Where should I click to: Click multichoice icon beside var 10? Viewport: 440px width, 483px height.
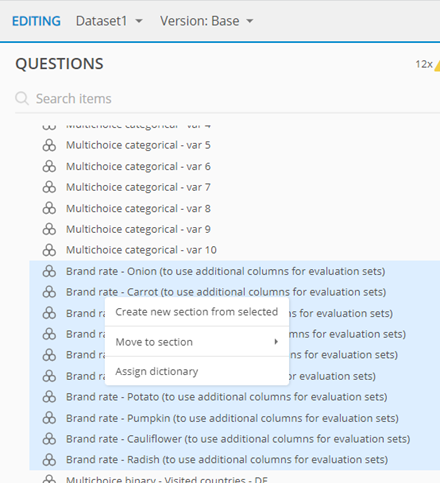[49, 250]
